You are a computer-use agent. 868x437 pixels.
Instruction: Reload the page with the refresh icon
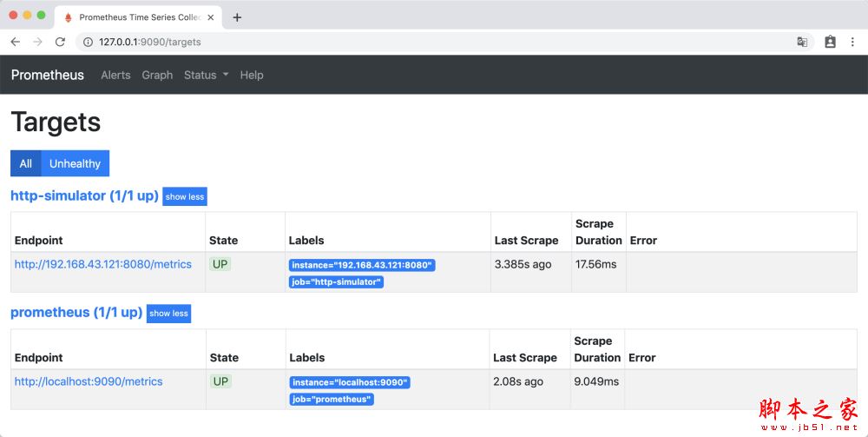click(60, 42)
